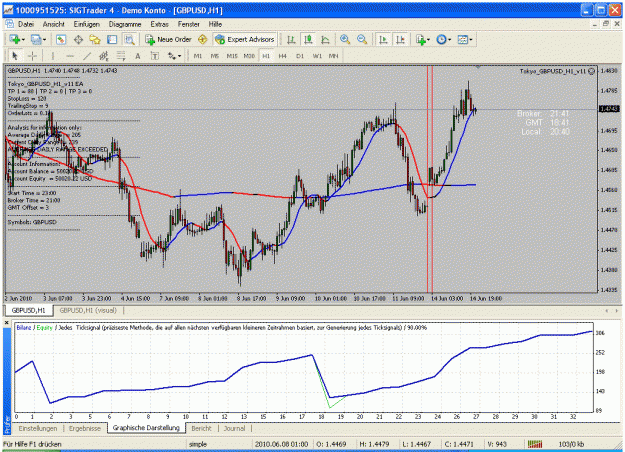Toggle the Terminal window icon

coord(112,39)
